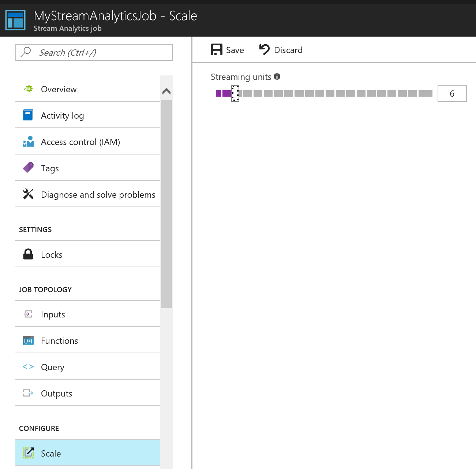
Task: Open Access control (IAM)
Action: click(x=88, y=142)
